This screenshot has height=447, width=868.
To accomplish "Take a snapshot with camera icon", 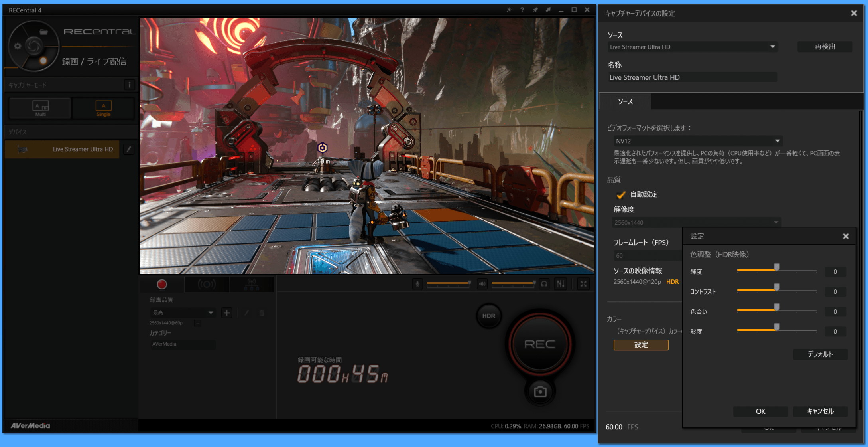I will click(x=540, y=392).
